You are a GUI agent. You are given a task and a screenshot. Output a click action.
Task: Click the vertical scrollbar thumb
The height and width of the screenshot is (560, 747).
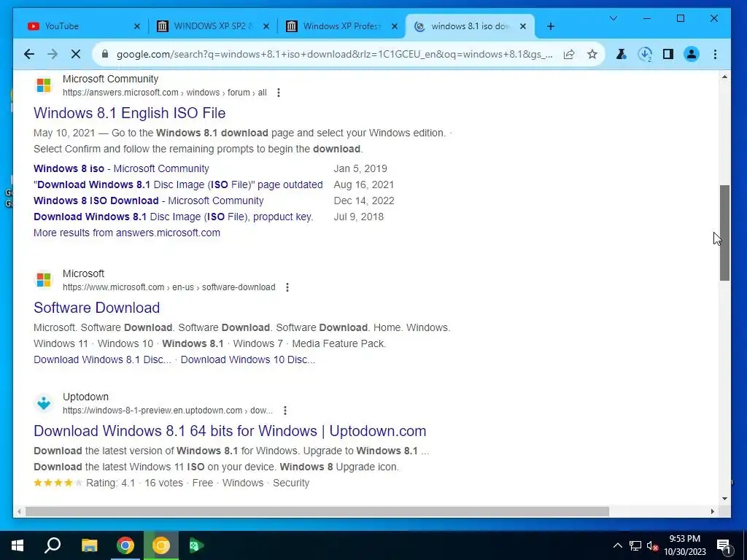(724, 233)
